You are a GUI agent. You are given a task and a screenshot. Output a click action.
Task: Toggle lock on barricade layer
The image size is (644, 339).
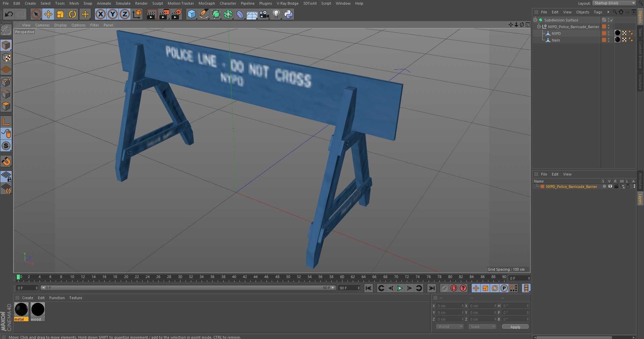(628, 187)
